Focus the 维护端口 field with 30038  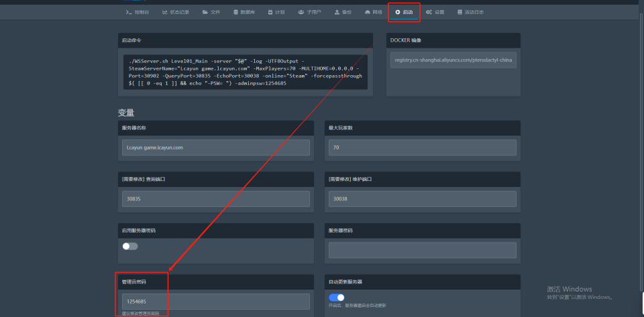coord(422,199)
